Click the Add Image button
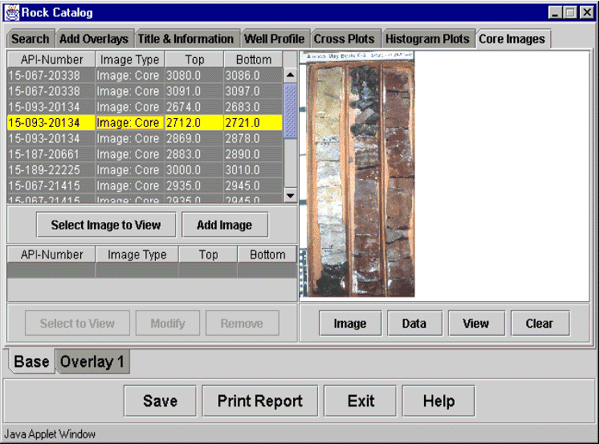Viewport: 600px width, 444px height. pos(225,225)
